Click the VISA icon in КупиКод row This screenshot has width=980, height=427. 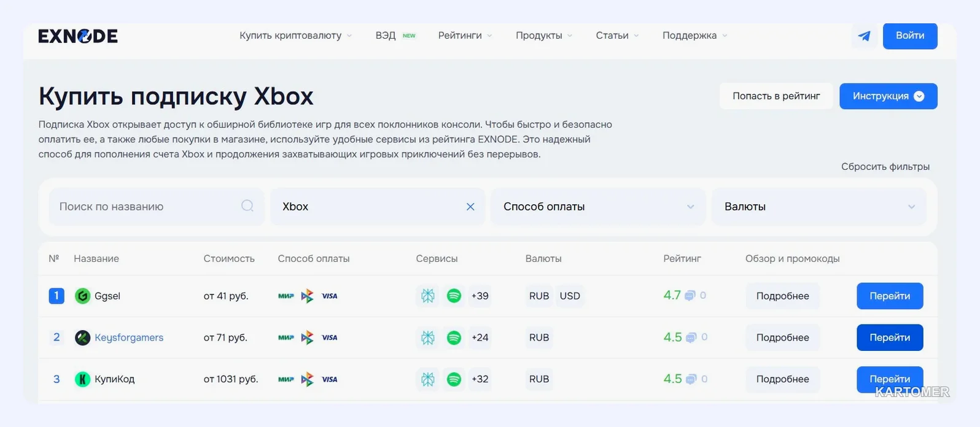pos(330,379)
